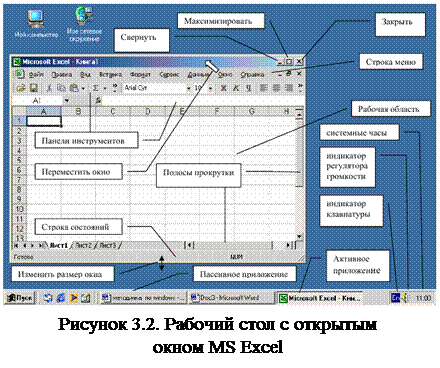440x368 pixels.
Task: Click the Готово status bar text
Action: [x=23, y=257]
